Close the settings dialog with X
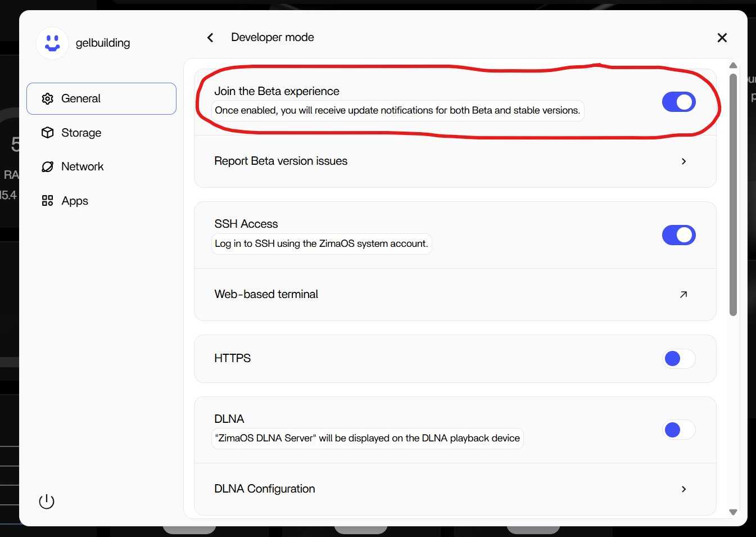The width and height of the screenshot is (756, 537). 722,38
